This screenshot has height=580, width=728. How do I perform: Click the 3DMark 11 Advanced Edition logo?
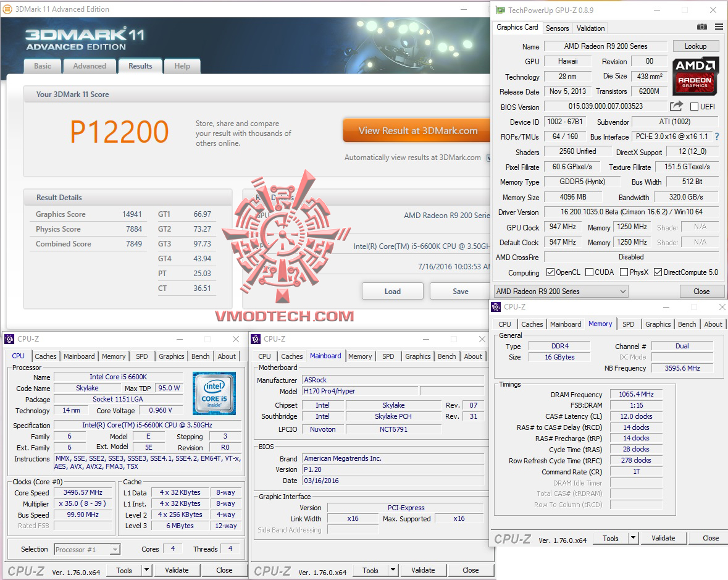[85, 39]
